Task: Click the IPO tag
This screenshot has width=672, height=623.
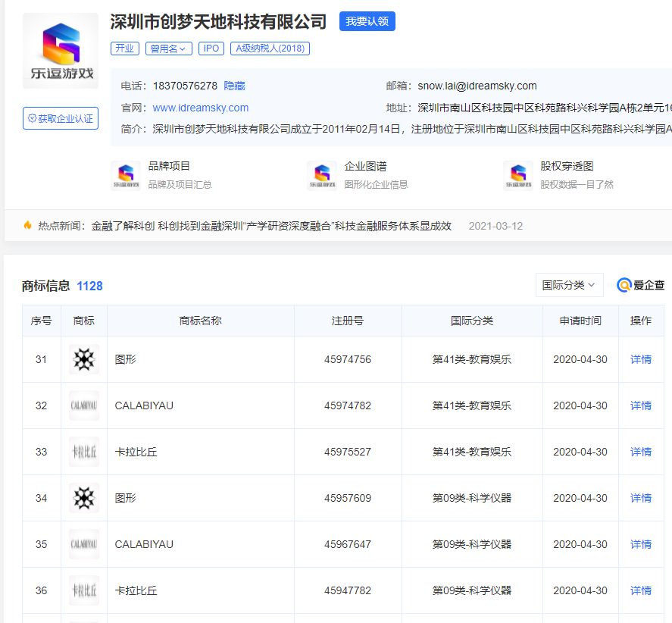Action: pos(211,48)
